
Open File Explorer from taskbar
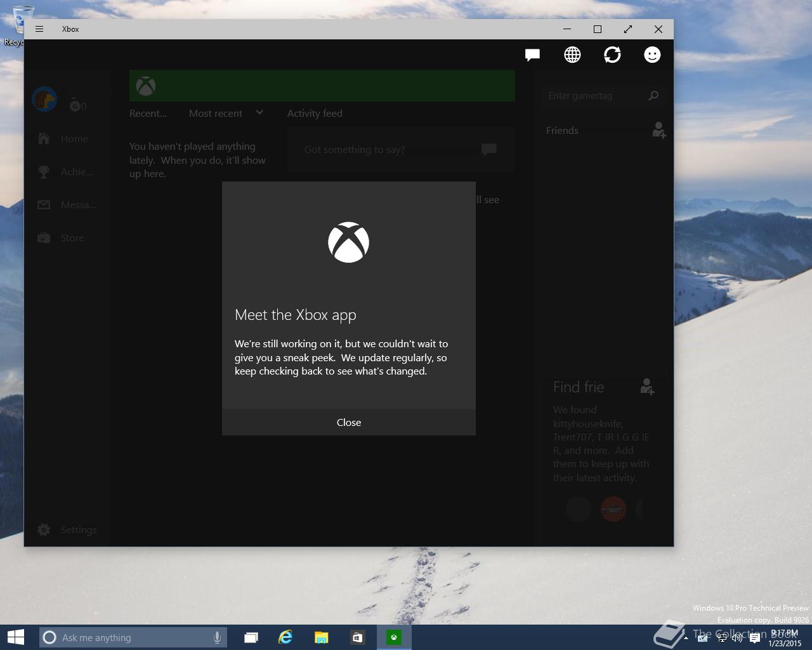click(x=322, y=637)
